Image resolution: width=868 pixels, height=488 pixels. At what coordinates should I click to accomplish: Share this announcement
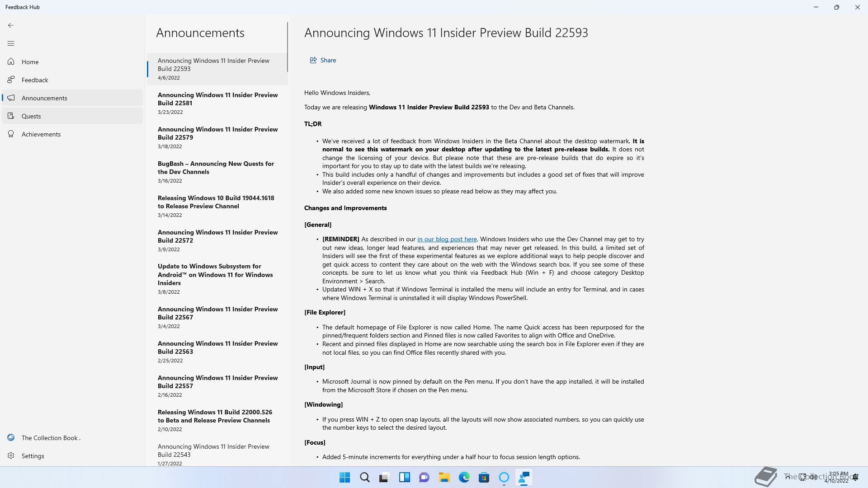pyautogui.click(x=323, y=60)
